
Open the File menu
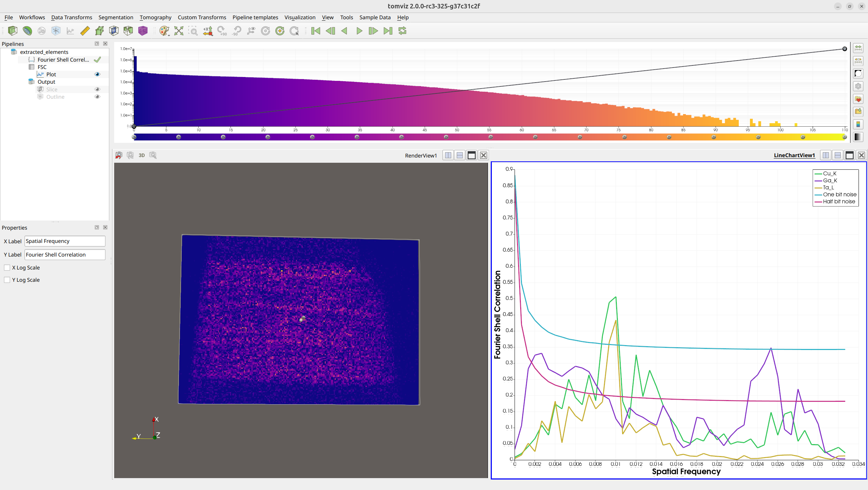coord(8,17)
